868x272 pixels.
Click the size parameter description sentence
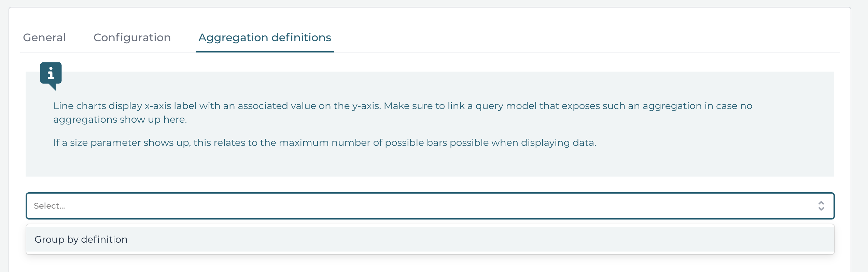click(x=324, y=142)
